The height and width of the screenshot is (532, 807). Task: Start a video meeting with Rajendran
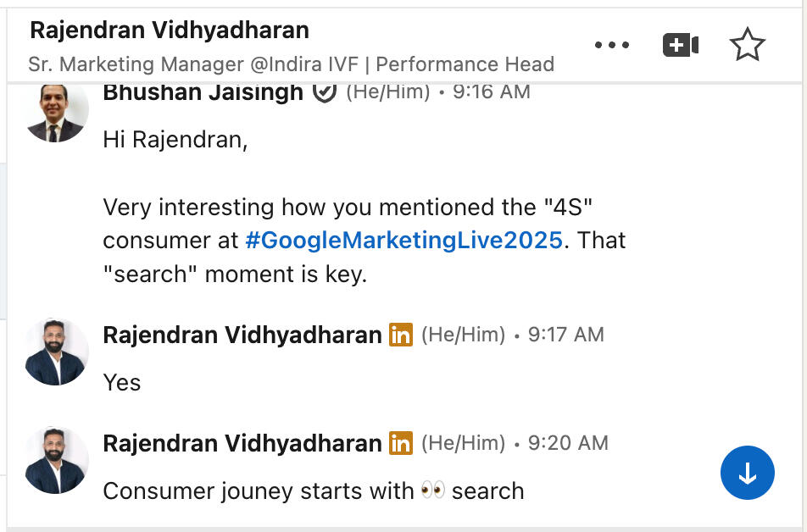[x=680, y=45]
